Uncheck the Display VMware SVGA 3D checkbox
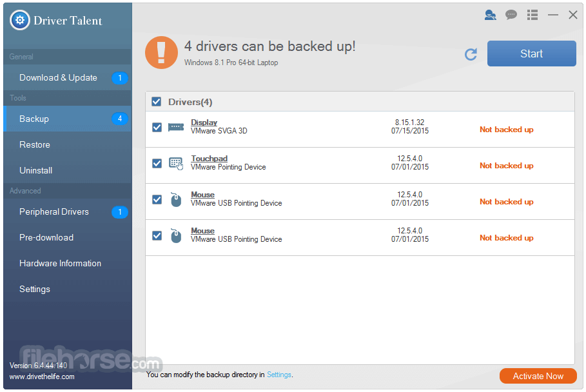The width and height of the screenshot is (586, 392). point(157,127)
